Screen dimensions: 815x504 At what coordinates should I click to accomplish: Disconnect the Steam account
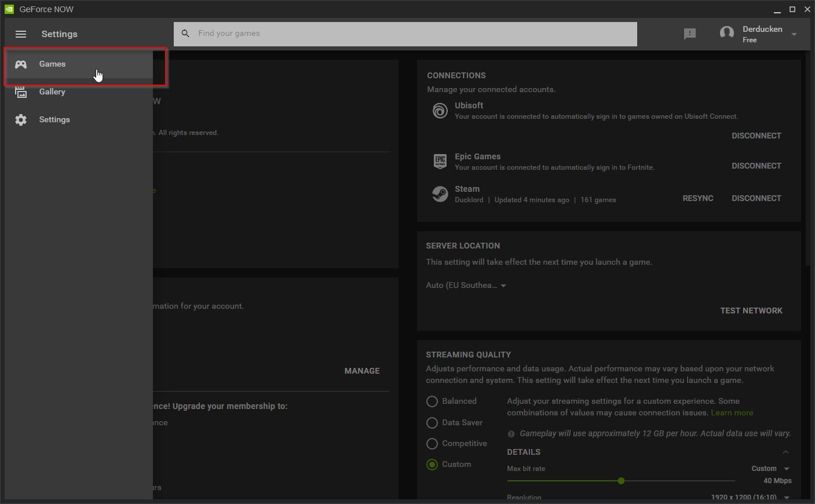coord(756,199)
